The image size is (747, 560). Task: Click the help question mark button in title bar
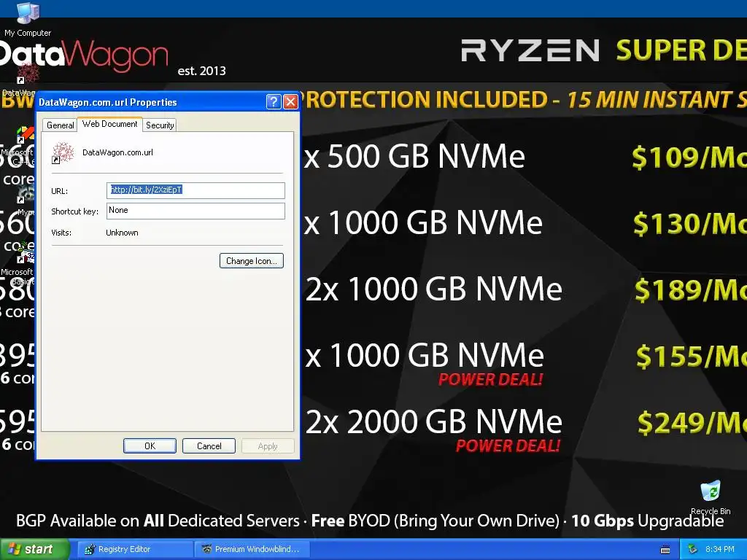[x=274, y=101]
